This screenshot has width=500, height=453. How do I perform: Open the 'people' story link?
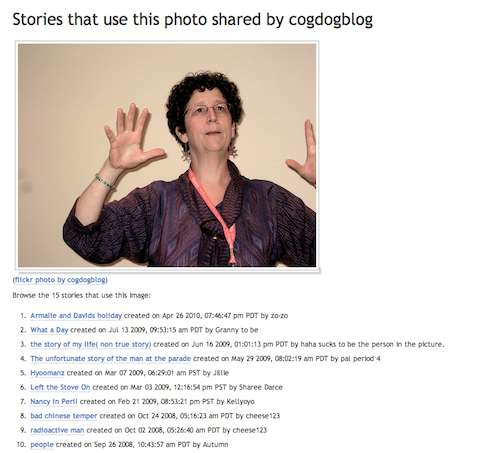point(42,445)
